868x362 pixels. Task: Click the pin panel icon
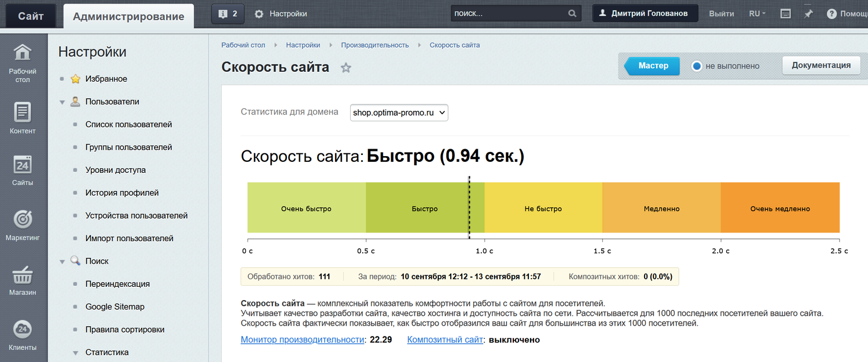pos(808,14)
